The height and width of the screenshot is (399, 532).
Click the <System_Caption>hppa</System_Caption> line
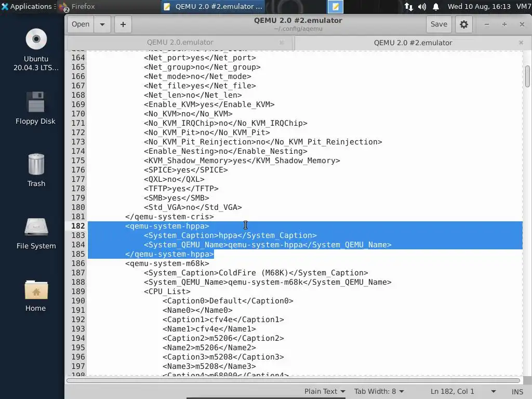coord(230,235)
